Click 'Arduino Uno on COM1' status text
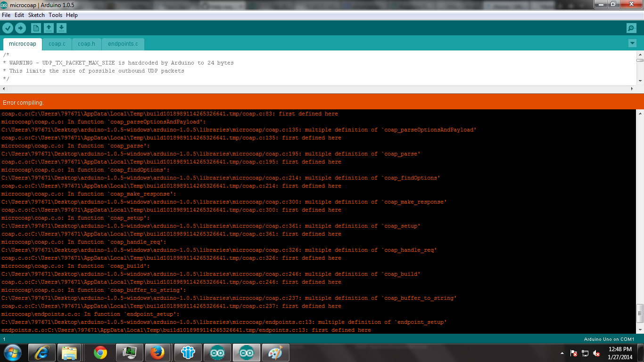This screenshot has height=362, width=644. click(609, 339)
